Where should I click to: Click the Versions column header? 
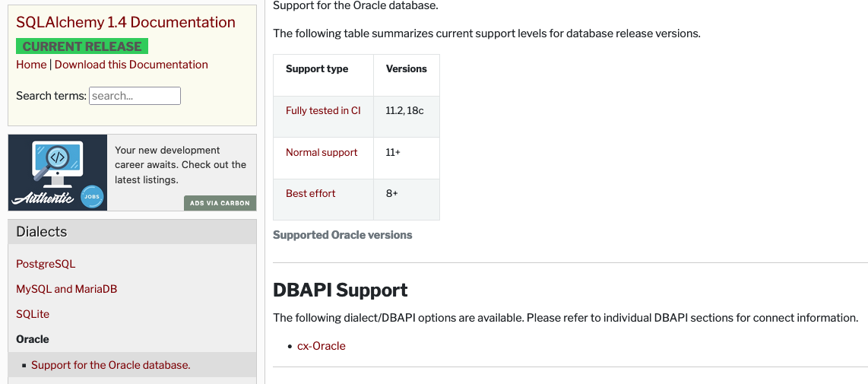coord(407,75)
